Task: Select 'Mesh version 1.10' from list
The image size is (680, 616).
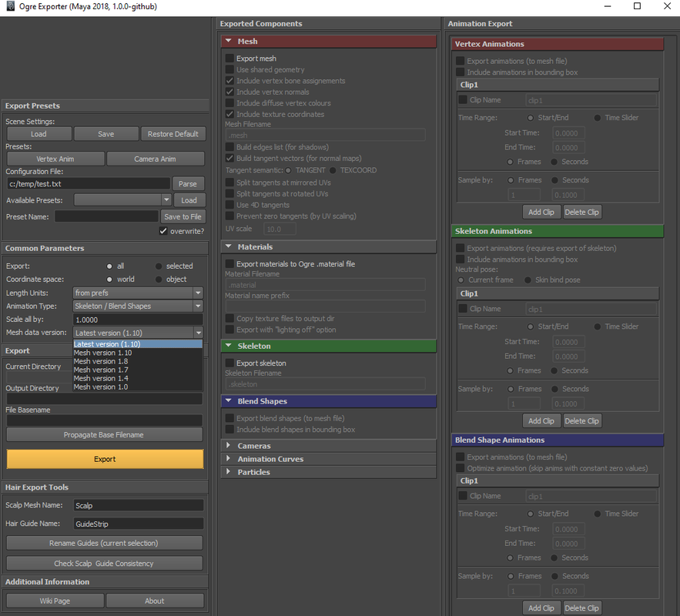Action: point(138,353)
